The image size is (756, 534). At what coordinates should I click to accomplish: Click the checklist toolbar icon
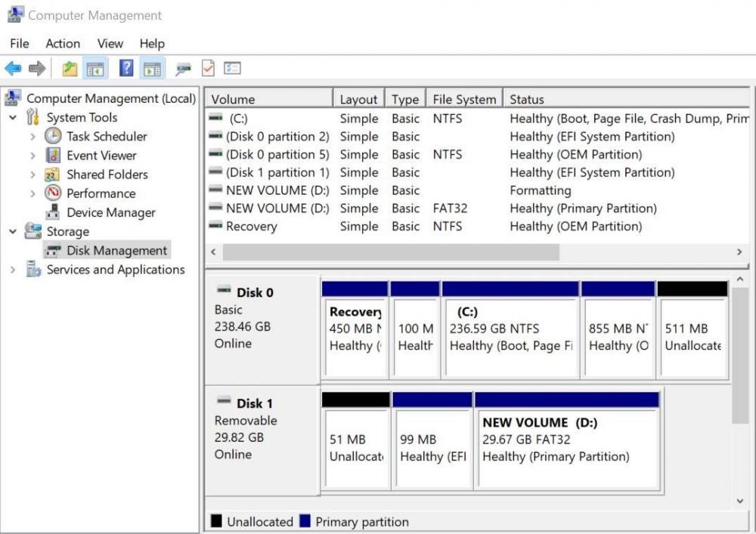click(x=232, y=69)
